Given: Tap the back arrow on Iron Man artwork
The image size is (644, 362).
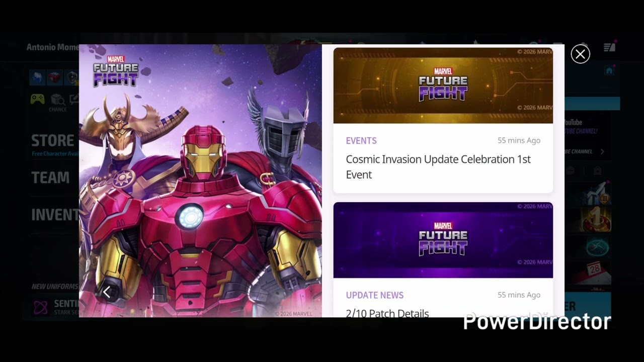Looking at the screenshot, I should coord(107,292).
